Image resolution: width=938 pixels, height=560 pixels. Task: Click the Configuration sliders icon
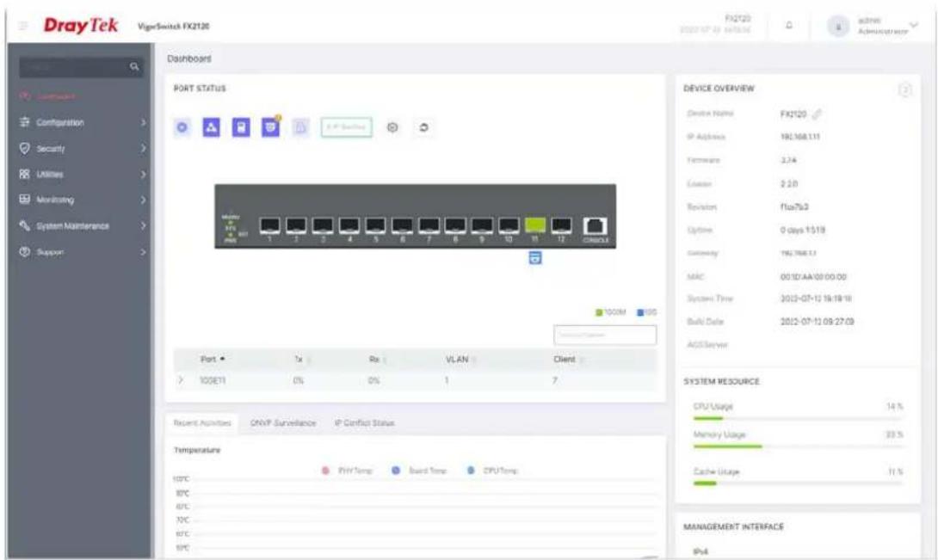point(25,122)
